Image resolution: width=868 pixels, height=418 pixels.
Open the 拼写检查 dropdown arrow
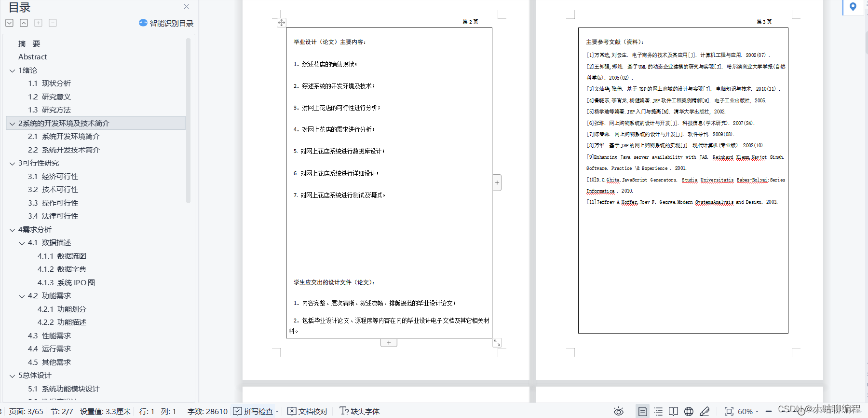[x=277, y=411]
